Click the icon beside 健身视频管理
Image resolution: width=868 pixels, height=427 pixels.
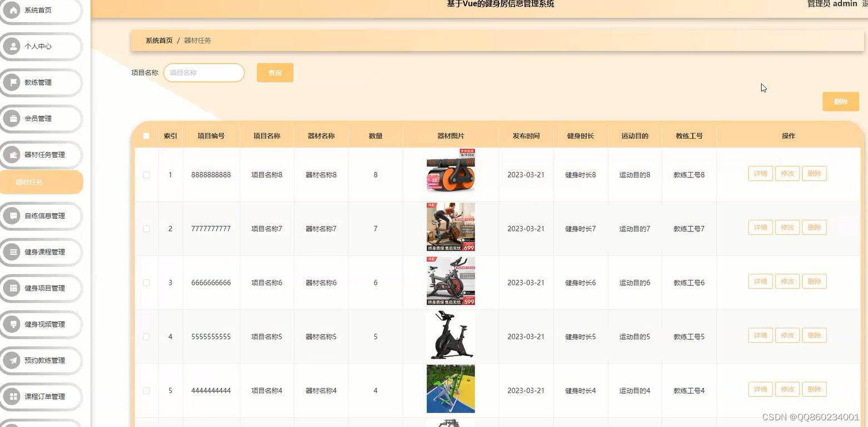tap(13, 325)
